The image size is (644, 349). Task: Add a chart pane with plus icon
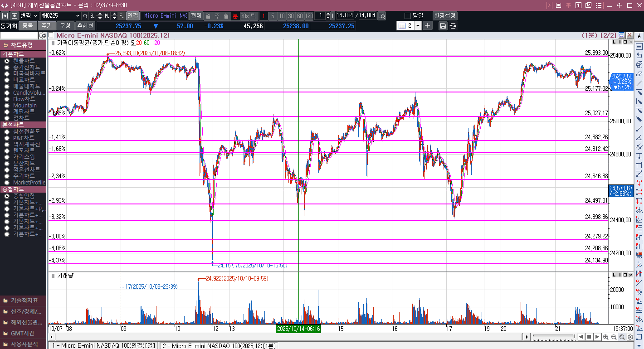coord(428,25)
